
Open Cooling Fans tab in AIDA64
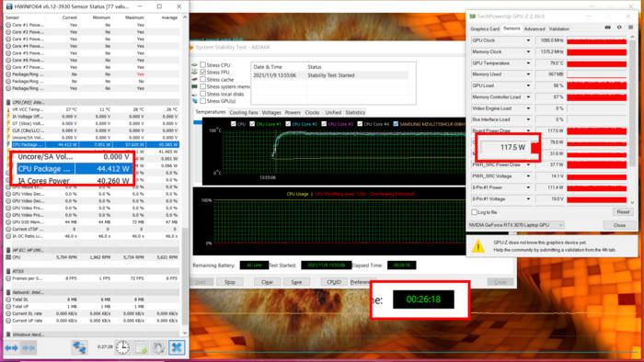[x=244, y=112]
